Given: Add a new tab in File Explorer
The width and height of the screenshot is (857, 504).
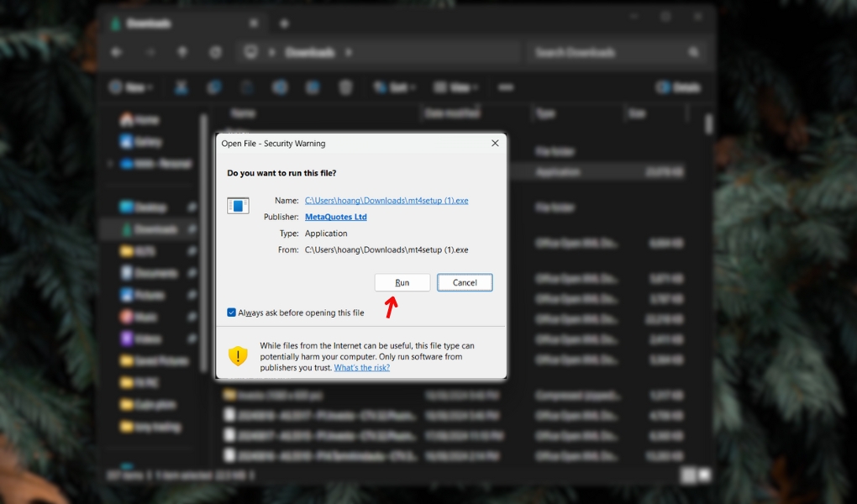Looking at the screenshot, I should tap(284, 24).
